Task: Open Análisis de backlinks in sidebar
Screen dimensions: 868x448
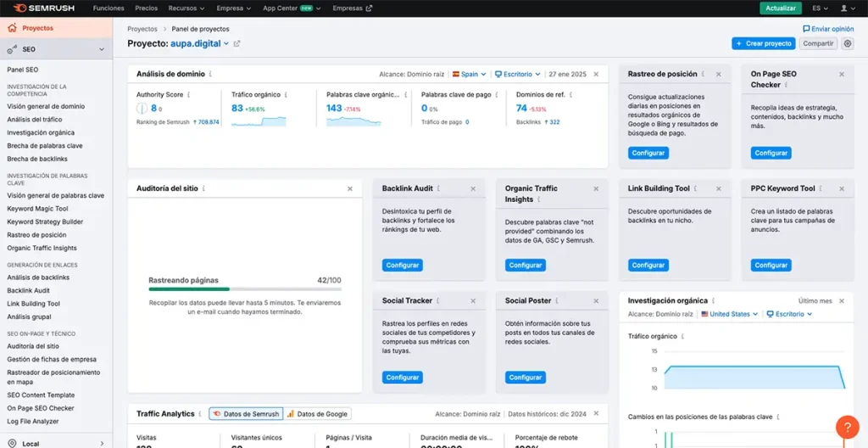Action: (x=38, y=277)
